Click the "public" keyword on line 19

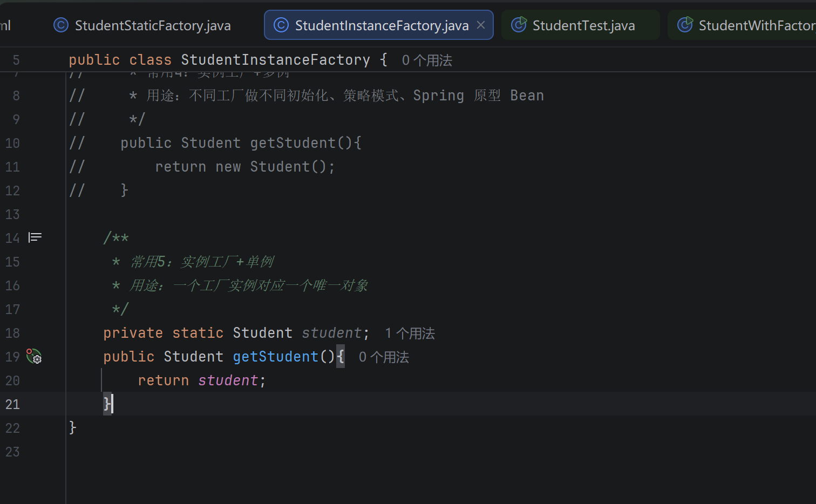point(129,357)
